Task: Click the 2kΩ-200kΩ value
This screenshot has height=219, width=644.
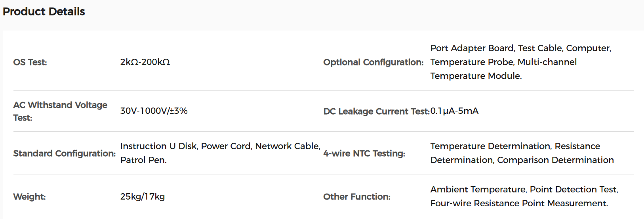Action: 145,62
